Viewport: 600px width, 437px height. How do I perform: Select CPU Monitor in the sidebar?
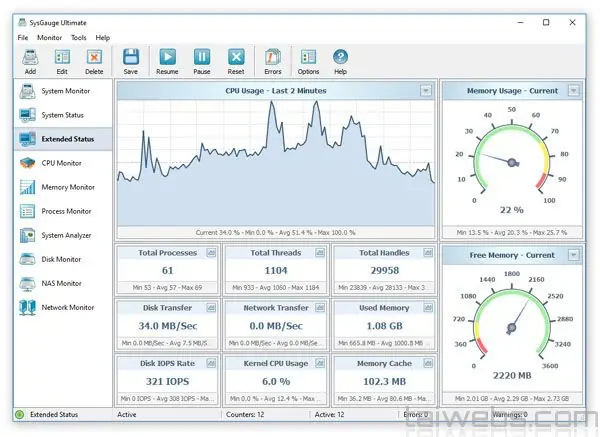63,163
